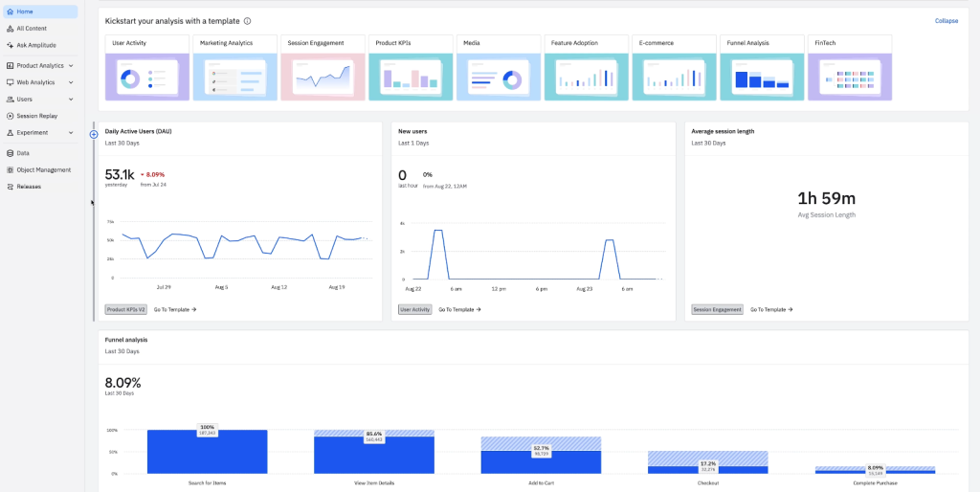Screen dimensions: 980x492
Task: Collapse the template gallery
Action: pos(946,21)
